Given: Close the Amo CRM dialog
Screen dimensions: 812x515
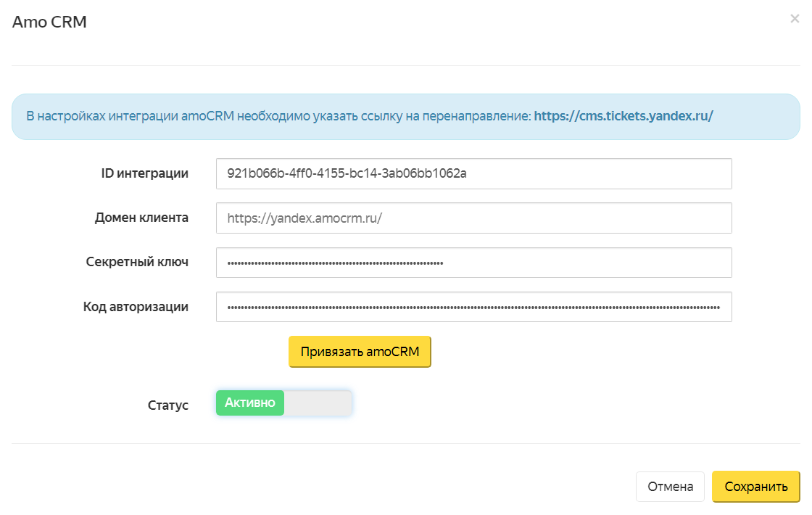Looking at the screenshot, I should tap(795, 20).
